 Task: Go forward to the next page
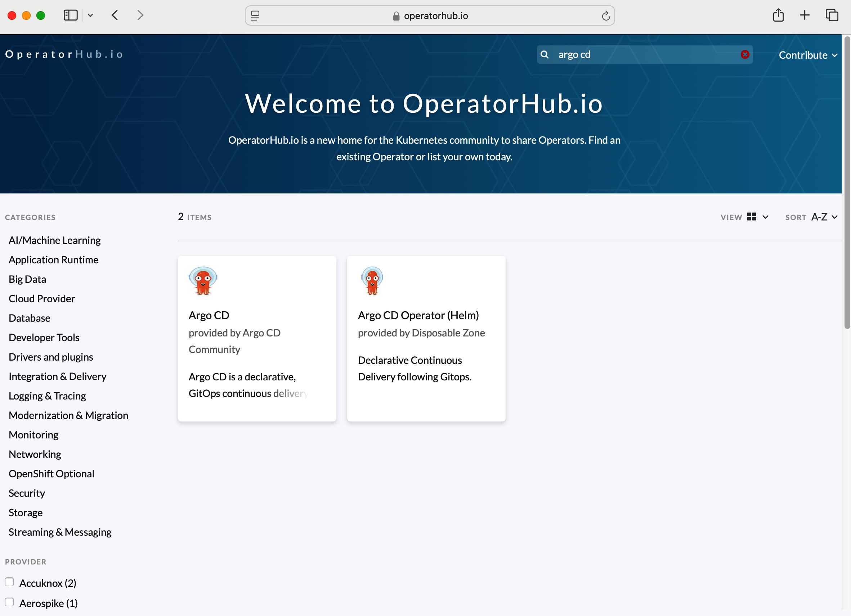pos(140,15)
